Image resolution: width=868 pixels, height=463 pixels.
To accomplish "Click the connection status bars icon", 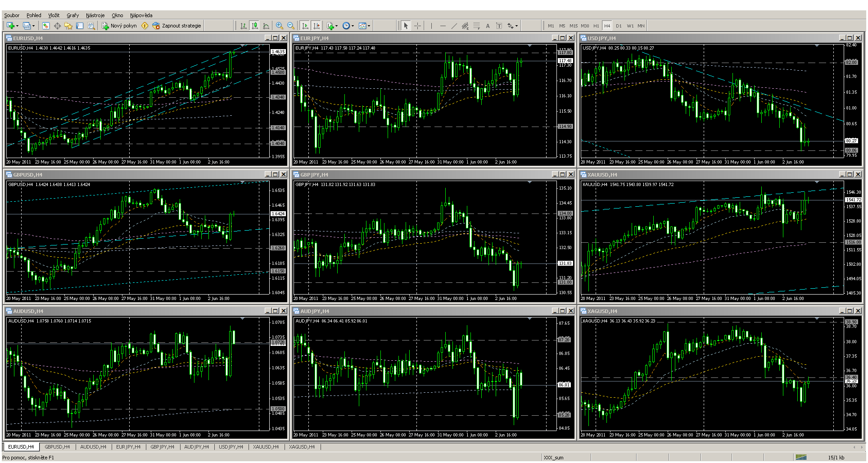I will point(801,457).
